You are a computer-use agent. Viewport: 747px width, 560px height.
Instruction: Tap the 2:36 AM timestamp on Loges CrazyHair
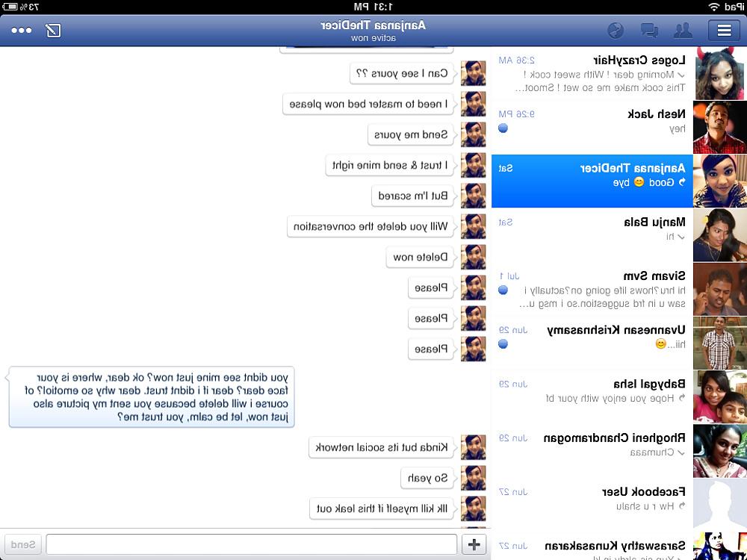click(x=516, y=60)
